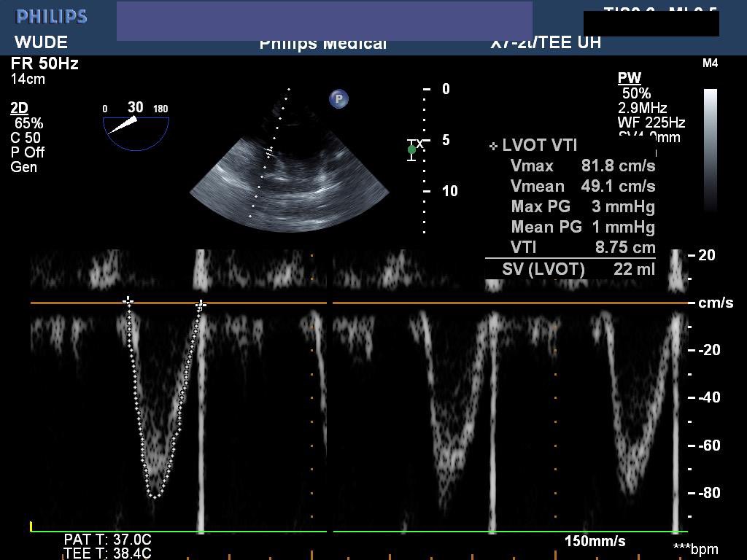
Task: Click the Gen preset text
Action: [24, 167]
